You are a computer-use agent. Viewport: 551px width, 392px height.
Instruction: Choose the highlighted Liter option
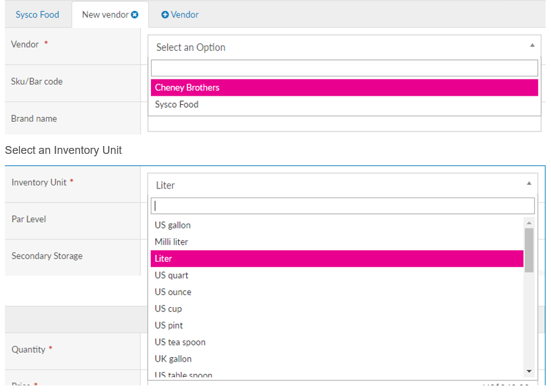tap(336, 258)
